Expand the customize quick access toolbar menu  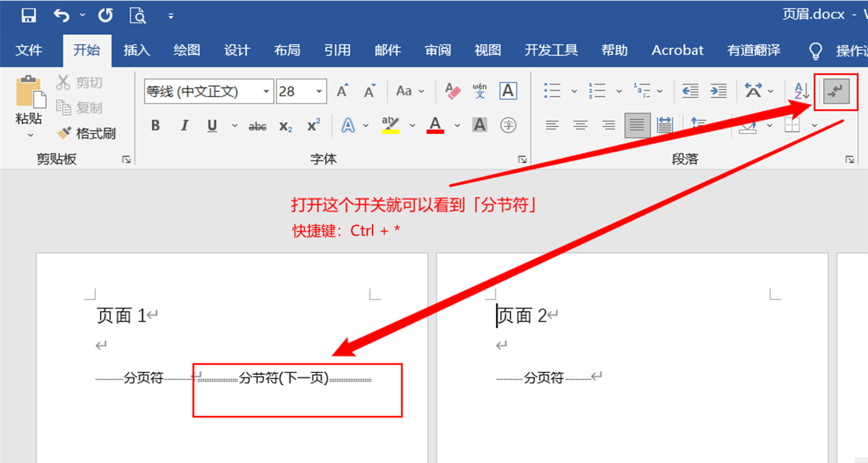point(171,16)
